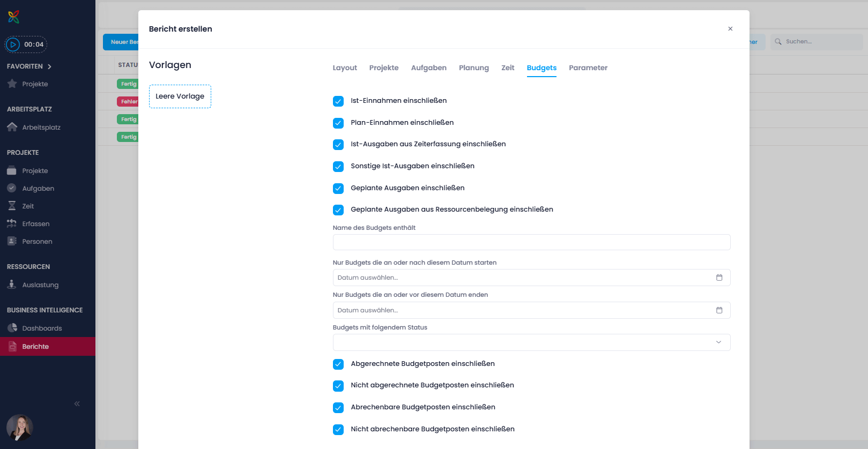
Task: Switch to the Aufgaben tab
Action: click(x=429, y=68)
